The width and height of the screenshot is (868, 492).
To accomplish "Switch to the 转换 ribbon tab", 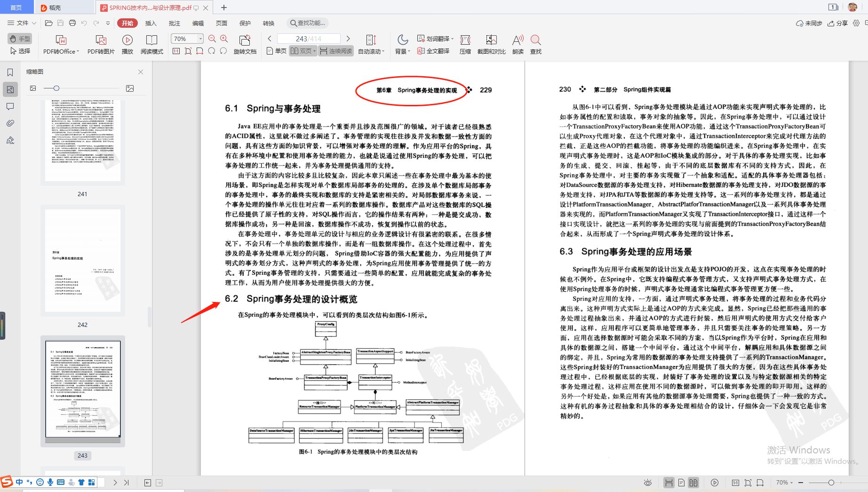I will click(x=268, y=23).
